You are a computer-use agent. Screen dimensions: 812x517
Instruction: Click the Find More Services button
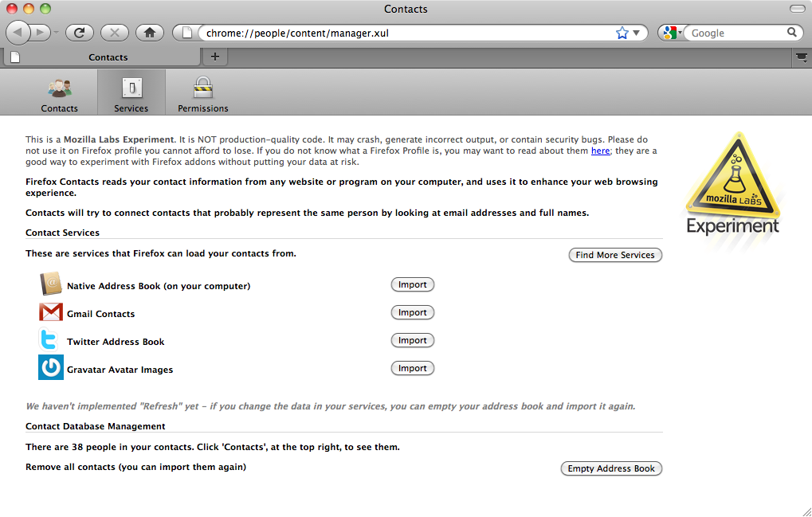[614, 255]
